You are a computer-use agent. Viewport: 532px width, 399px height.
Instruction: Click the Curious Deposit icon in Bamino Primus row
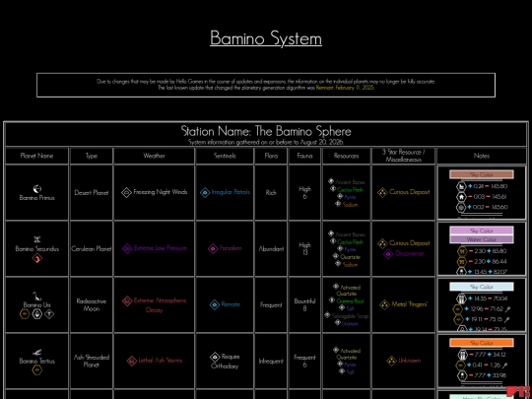(x=382, y=192)
